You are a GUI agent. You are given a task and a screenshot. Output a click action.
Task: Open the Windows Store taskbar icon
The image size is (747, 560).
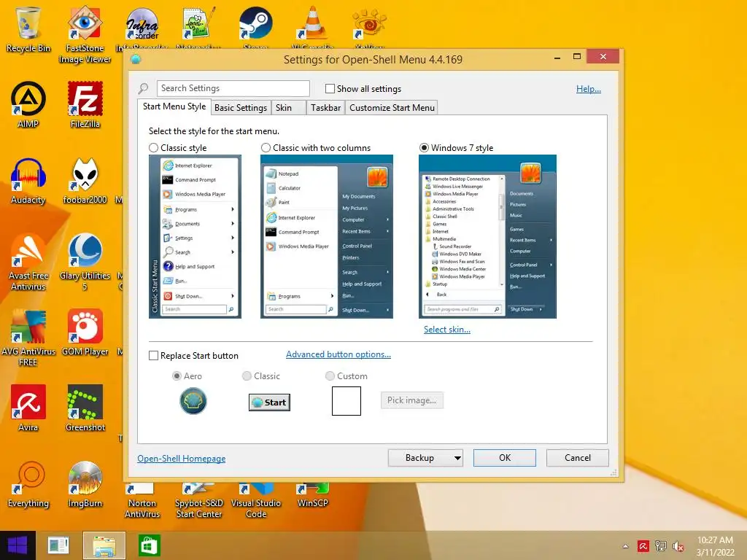click(x=149, y=545)
